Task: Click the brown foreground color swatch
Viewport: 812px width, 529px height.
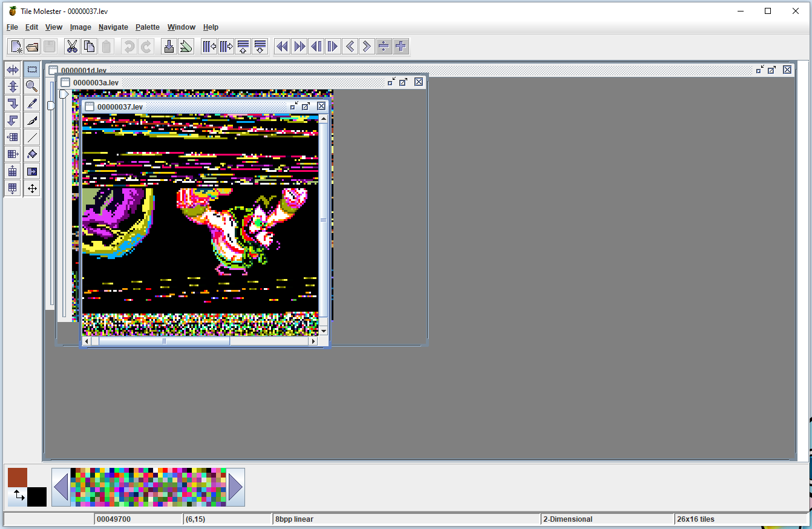Action: [x=17, y=477]
